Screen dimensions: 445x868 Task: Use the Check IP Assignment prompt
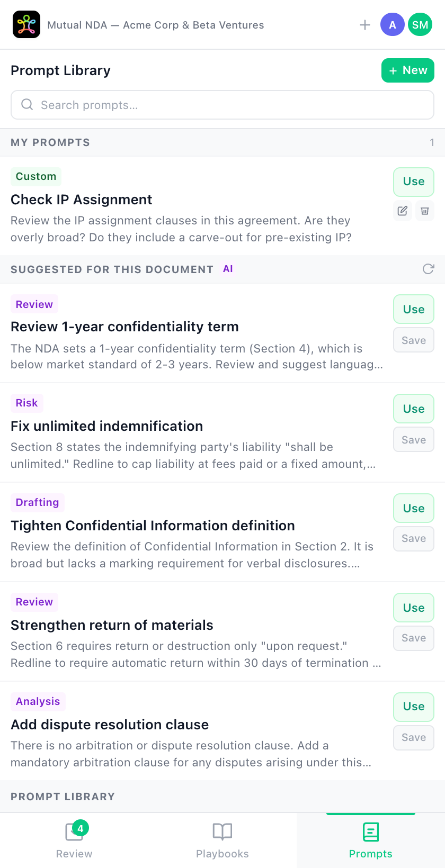(414, 182)
